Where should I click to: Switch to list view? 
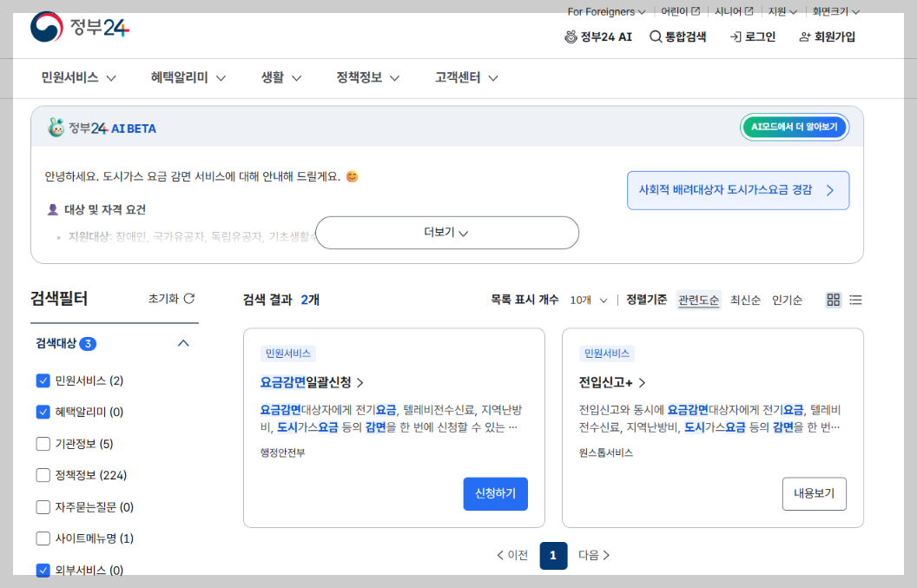pyautogui.click(x=855, y=301)
